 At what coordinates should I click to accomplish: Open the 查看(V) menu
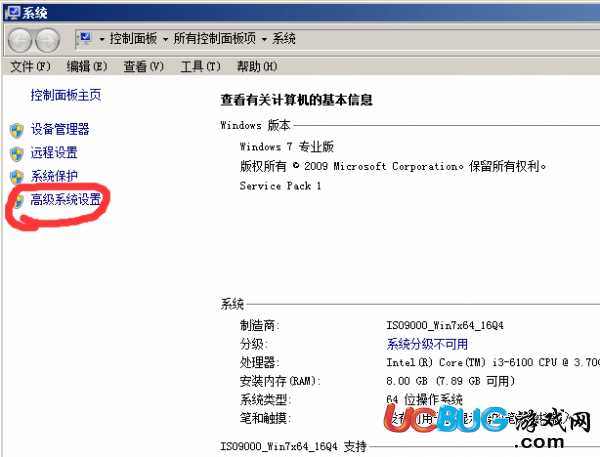click(x=143, y=67)
